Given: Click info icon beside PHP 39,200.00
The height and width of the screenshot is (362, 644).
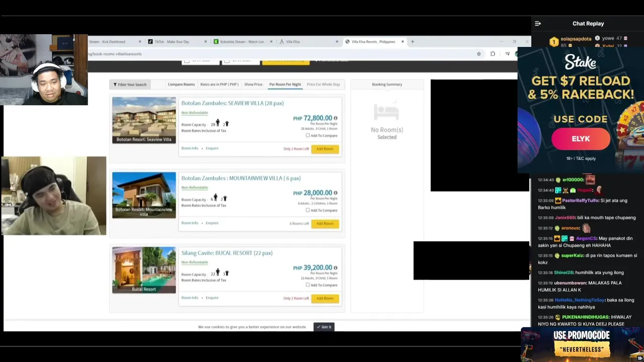Looking at the screenshot, I should (x=336, y=268).
